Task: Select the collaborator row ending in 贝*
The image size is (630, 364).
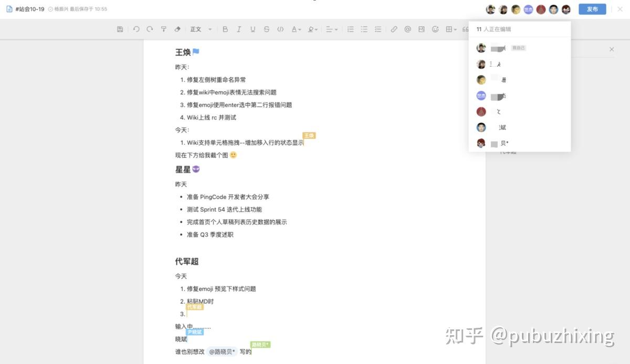Action: 520,143
